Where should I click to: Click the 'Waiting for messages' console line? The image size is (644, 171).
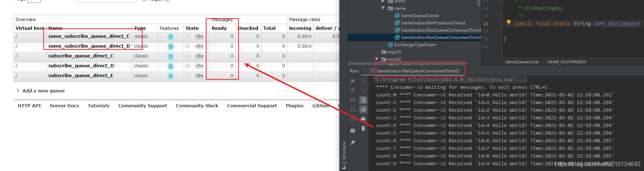click(x=462, y=87)
